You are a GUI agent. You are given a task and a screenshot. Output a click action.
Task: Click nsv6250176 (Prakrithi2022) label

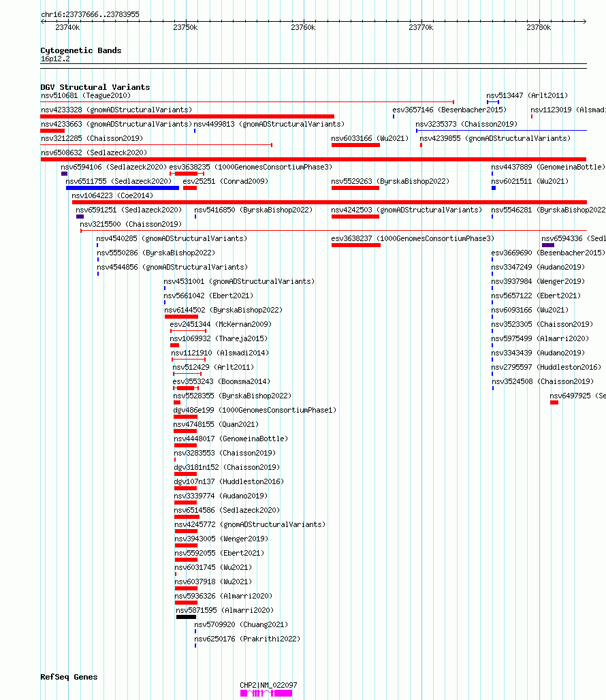click(x=247, y=639)
